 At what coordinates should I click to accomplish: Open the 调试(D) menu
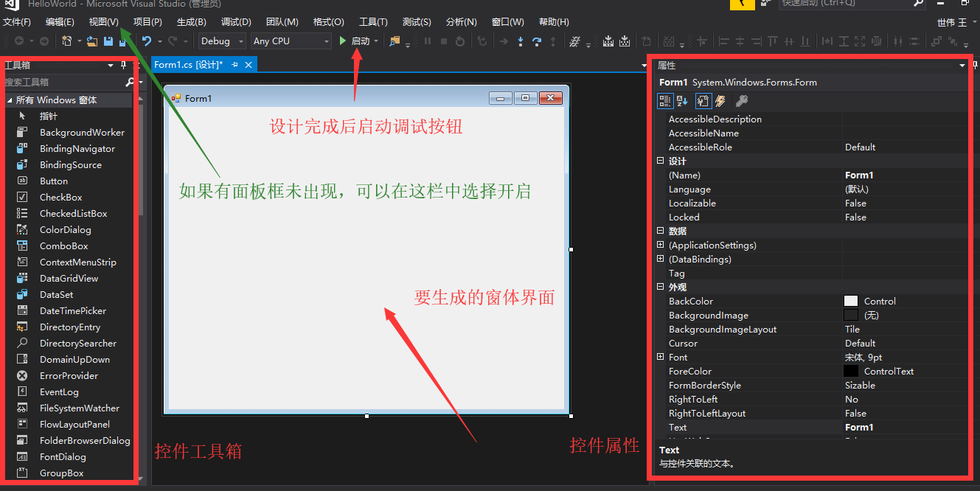(x=236, y=22)
